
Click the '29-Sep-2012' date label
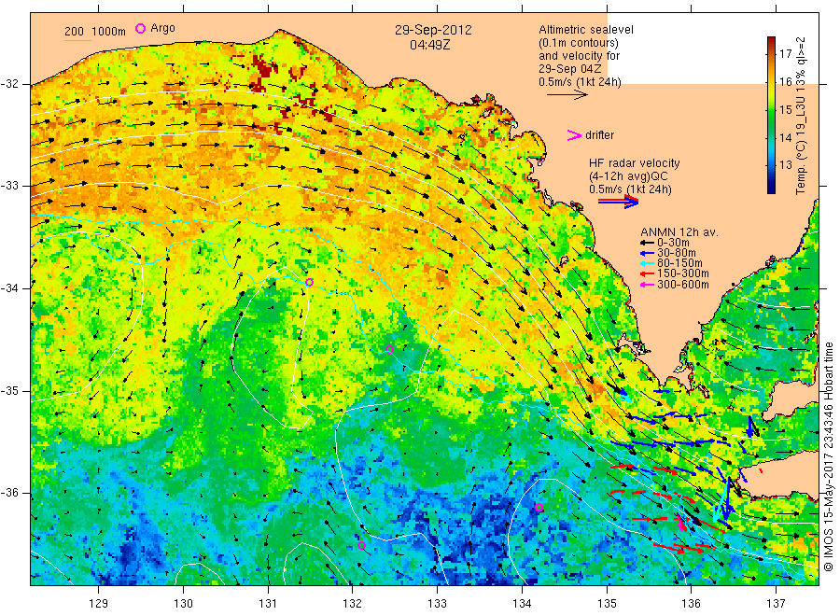coord(433,30)
